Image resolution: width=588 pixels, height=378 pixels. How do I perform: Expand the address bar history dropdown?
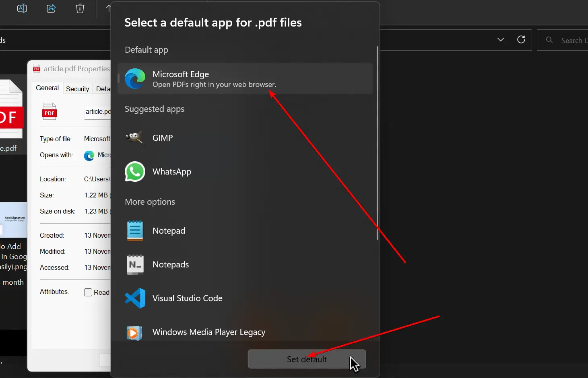[501, 39]
